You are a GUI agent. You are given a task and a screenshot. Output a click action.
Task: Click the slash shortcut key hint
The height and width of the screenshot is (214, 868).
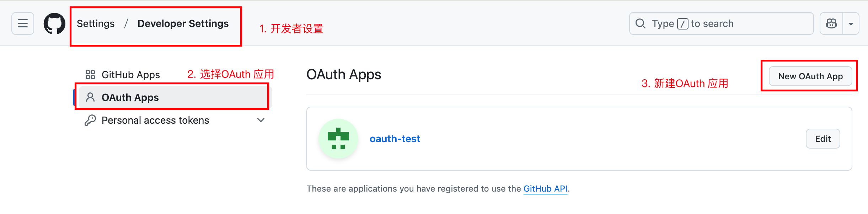(x=683, y=24)
